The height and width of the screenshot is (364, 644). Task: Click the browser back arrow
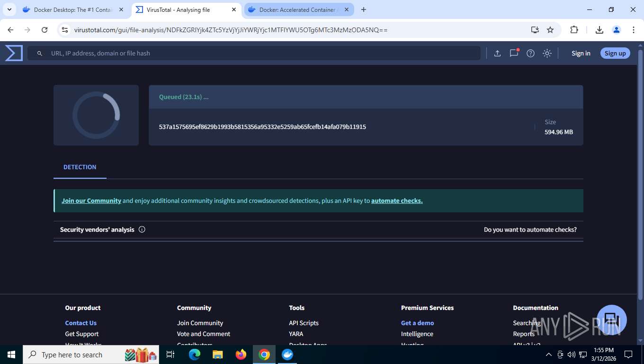click(x=11, y=30)
